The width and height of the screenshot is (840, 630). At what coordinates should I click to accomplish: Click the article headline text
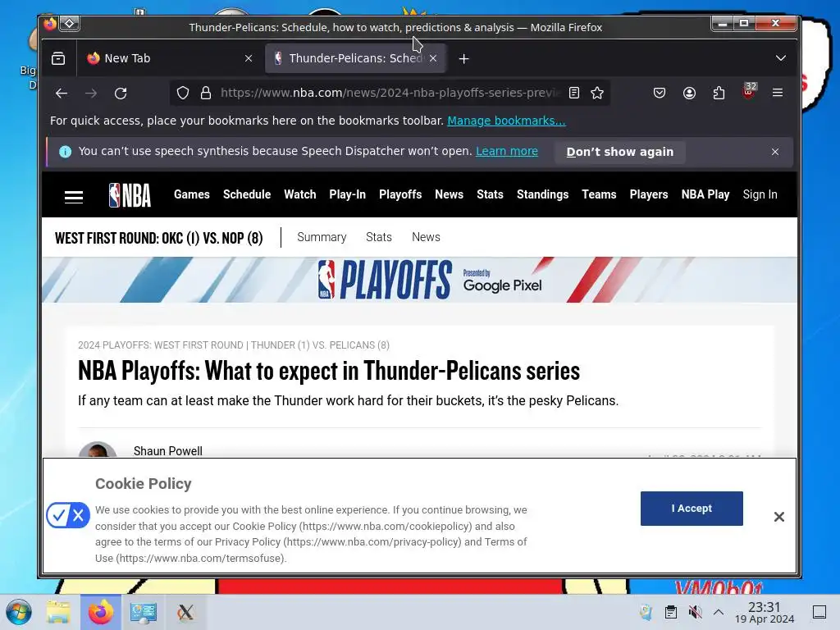pyautogui.click(x=329, y=371)
